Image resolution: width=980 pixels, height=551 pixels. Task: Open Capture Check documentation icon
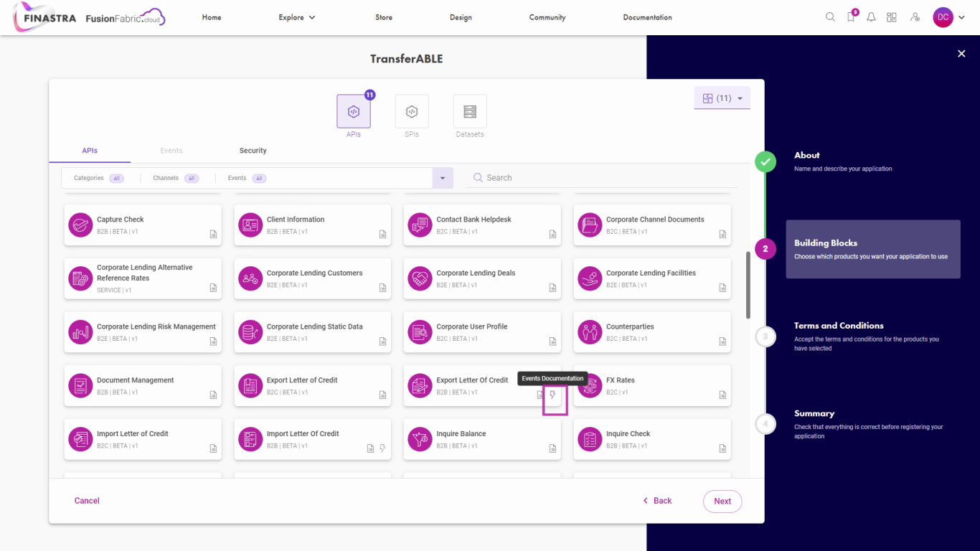coord(213,235)
